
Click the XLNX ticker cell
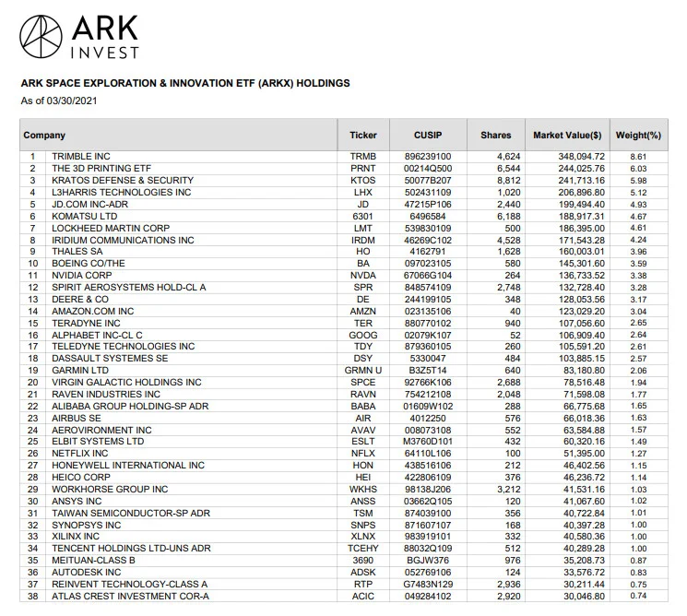(x=362, y=537)
